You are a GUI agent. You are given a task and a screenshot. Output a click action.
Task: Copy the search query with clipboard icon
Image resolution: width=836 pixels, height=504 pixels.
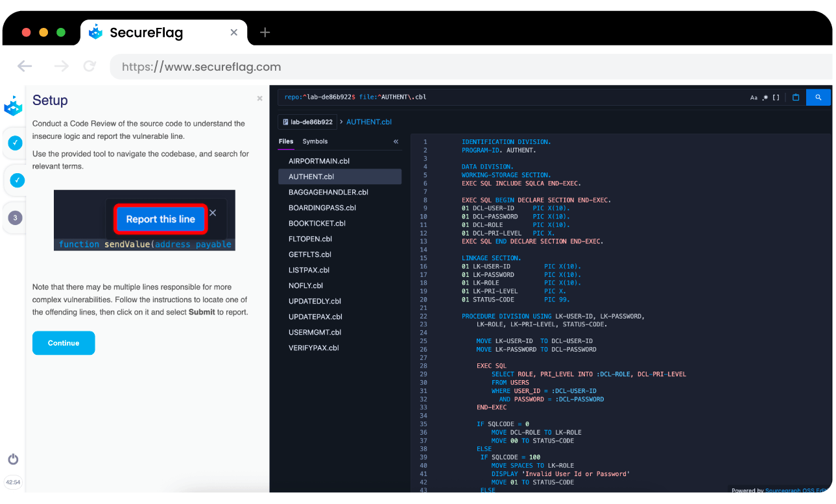tap(796, 97)
